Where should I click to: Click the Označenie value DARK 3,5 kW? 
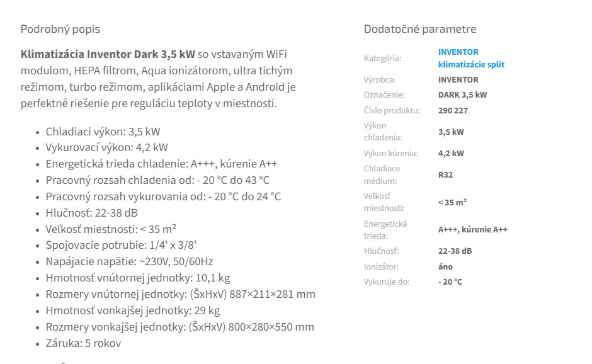(x=462, y=94)
